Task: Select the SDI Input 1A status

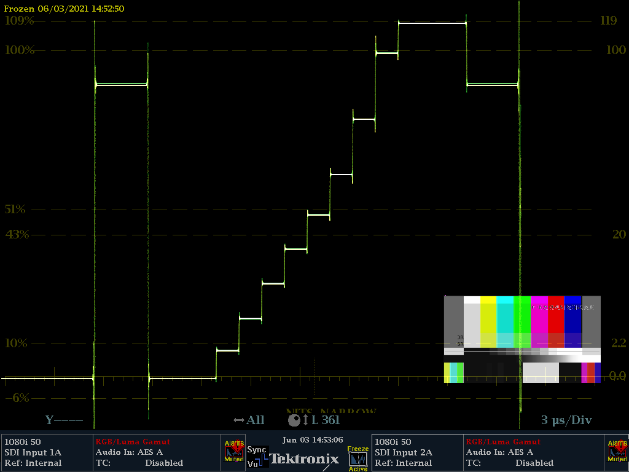Action: pos(33,452)
